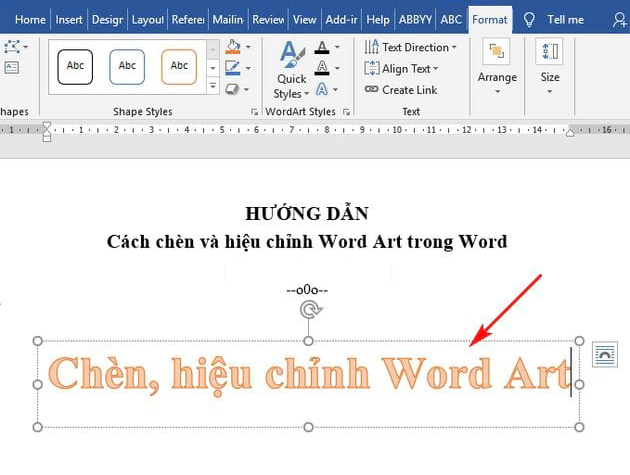Open the Design tab
This screenshot has width=630, height=475.
[x=107, y=20]
